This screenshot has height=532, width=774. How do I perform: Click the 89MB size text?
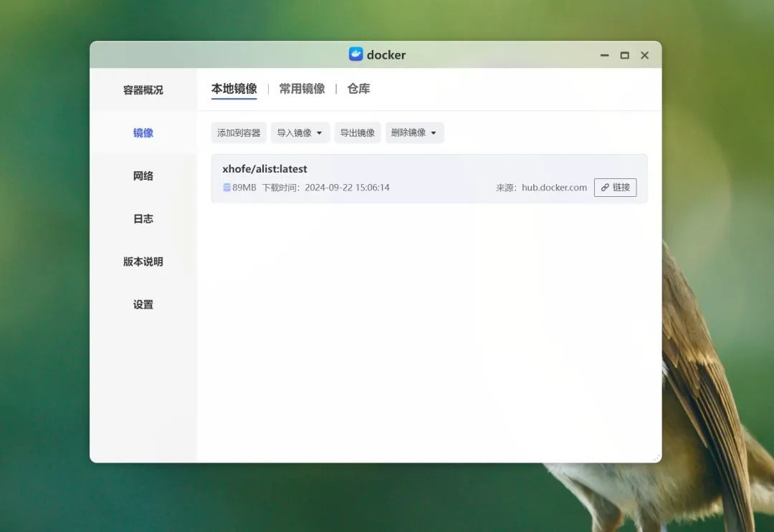tap(244, 188)
